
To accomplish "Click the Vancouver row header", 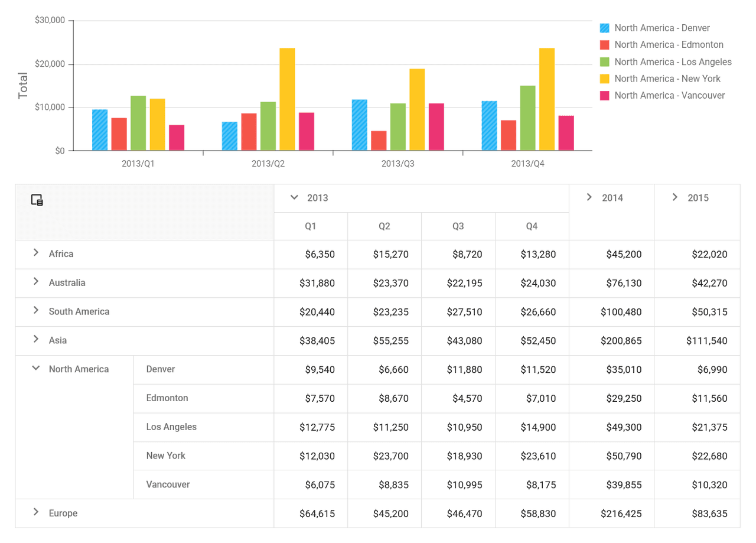I will [x=204, y=485].
